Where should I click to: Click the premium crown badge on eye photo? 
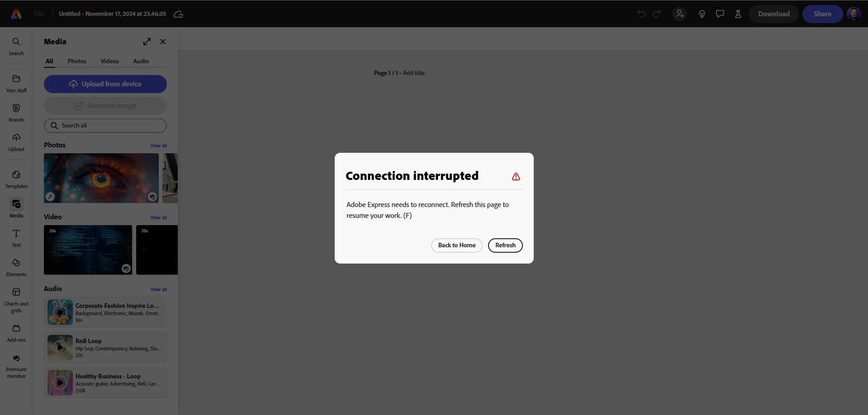point(152,197)
